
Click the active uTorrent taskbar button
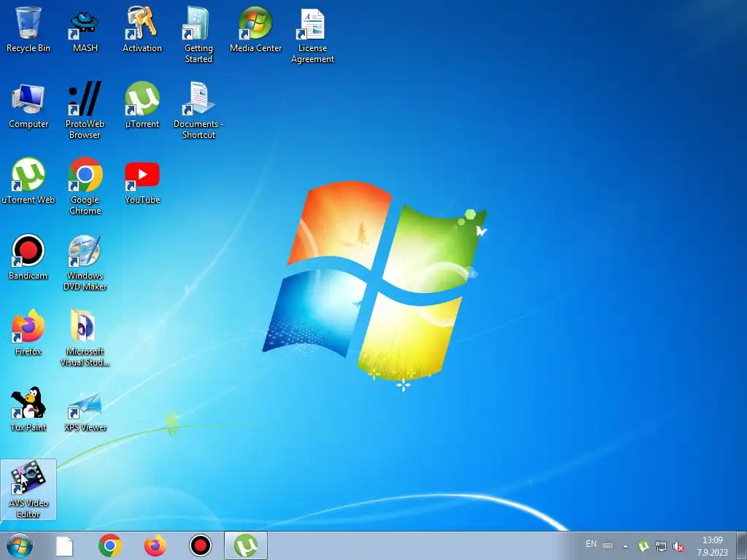click(246, 545)
